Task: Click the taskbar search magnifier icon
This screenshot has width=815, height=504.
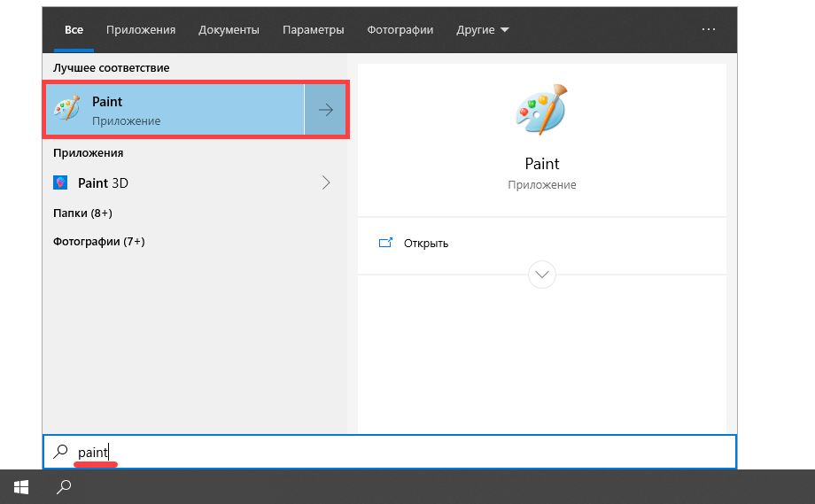Action: click(x=64, y=486)
